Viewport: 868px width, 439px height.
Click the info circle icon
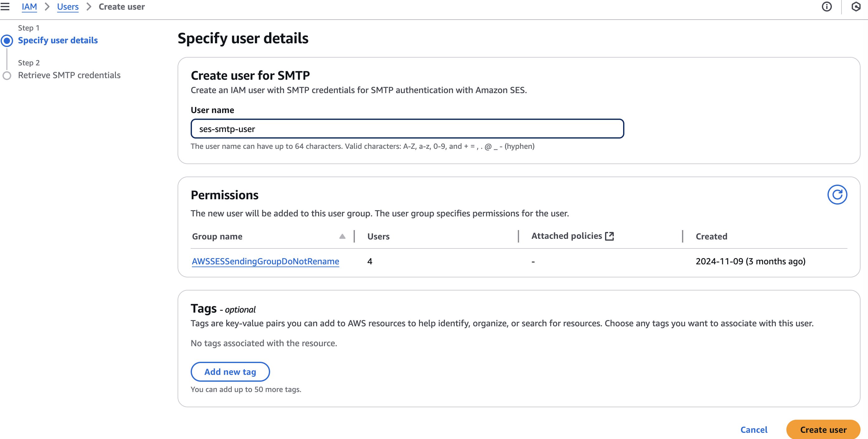point(827,7)
